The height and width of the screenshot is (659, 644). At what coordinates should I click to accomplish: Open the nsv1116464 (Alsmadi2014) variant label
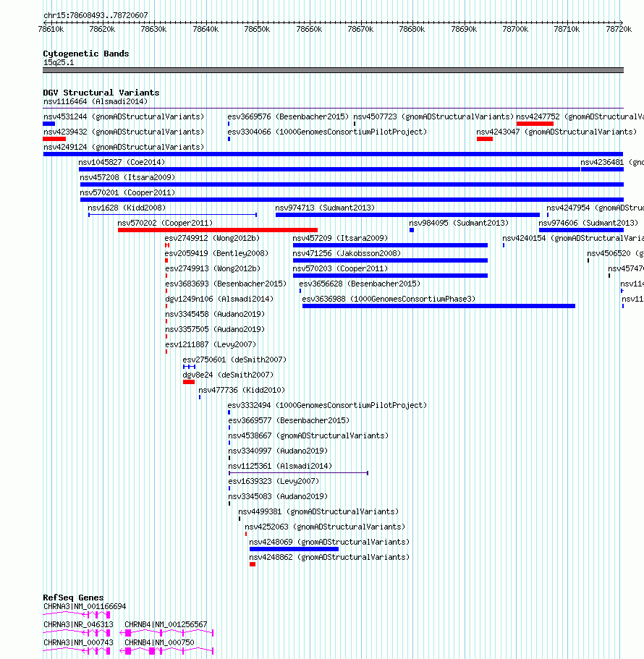point(96,102)
